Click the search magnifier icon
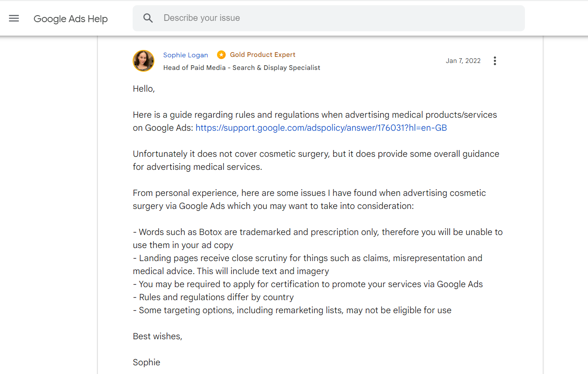This screenshot has width=588, height=374. point(148,18)
